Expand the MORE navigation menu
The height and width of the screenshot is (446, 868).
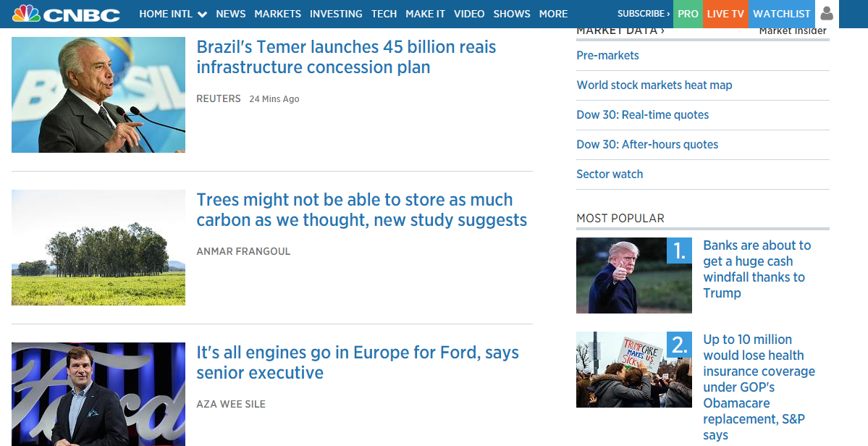553,14
